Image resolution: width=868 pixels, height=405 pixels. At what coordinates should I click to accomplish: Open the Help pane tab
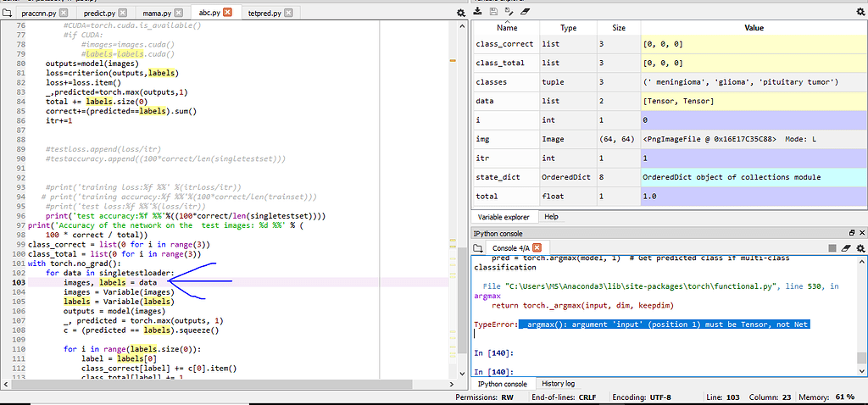tap(551, 217)
